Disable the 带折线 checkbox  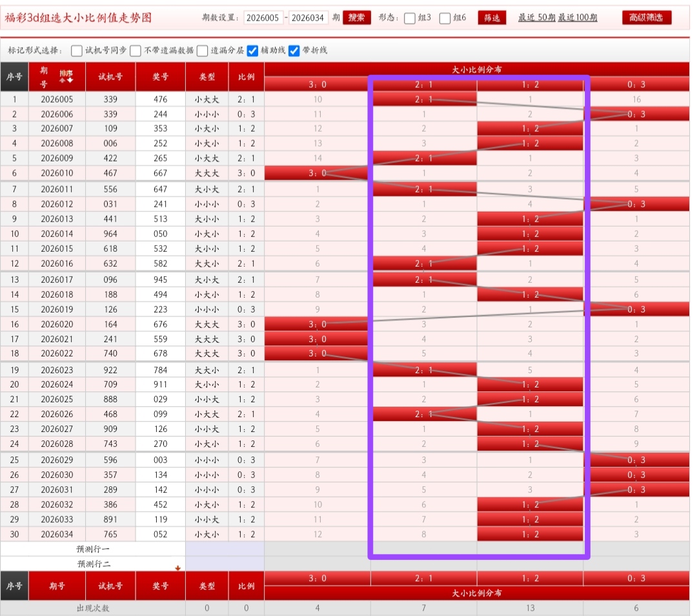point(294,50)
